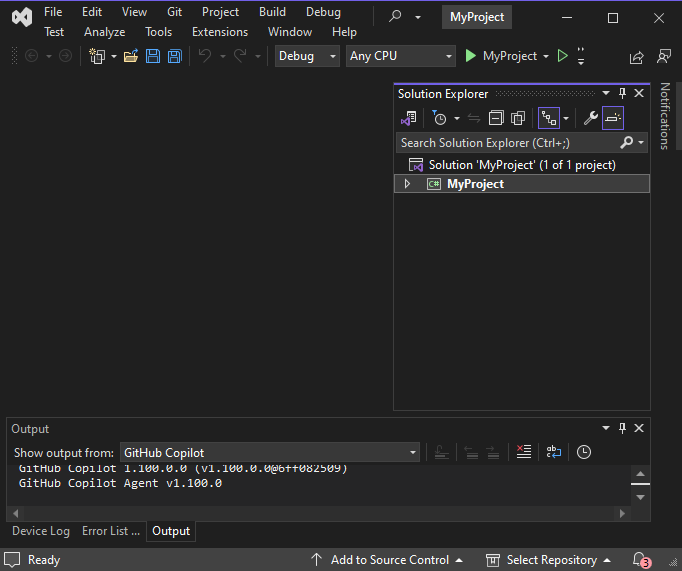Click the Save All toolbar icon
Viewport: 682px width, 571px height.
point(175,56)
